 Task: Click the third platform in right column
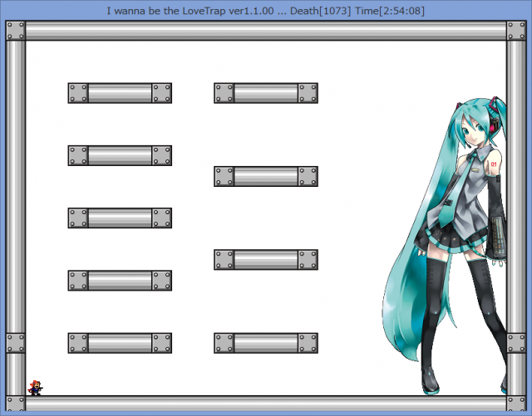tap(266, 260)
